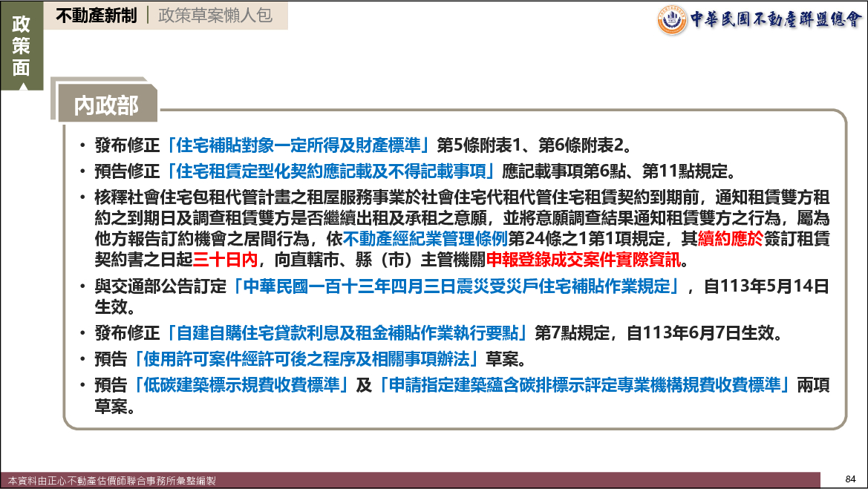This screenshot has width=868, height=489.
Task: Click the real estate alliance emblem logo
Action: tap(672, 19)
